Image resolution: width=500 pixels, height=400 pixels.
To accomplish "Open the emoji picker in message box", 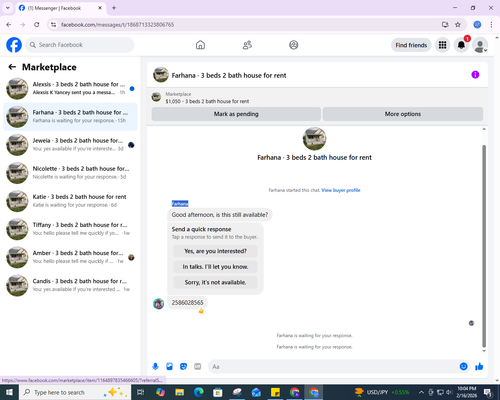I will click(463, 367).
